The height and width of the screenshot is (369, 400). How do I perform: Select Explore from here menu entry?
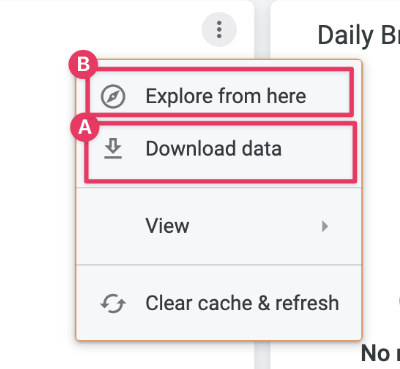click(x=219, y=96)
